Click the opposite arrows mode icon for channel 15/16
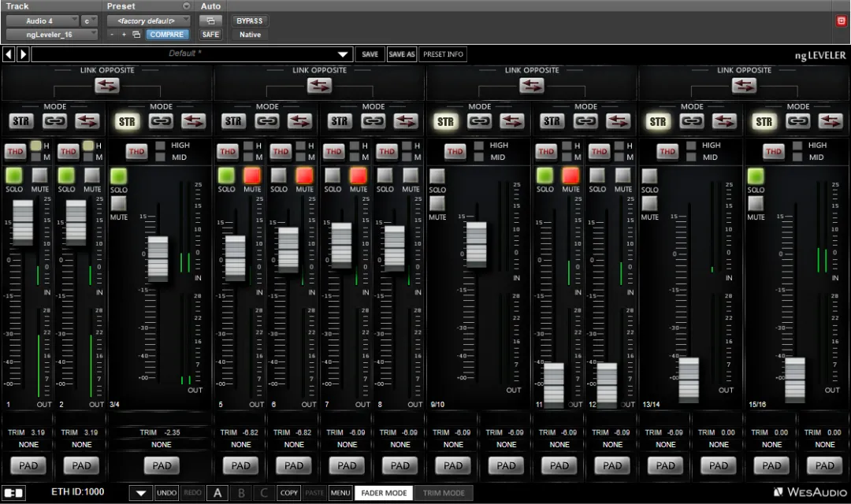 point(831,121)
